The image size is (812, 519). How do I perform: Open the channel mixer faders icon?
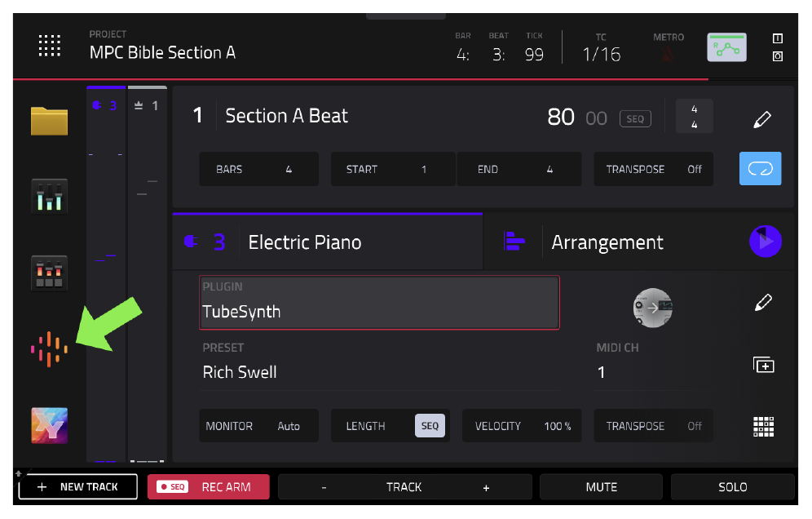click(49, 197)
